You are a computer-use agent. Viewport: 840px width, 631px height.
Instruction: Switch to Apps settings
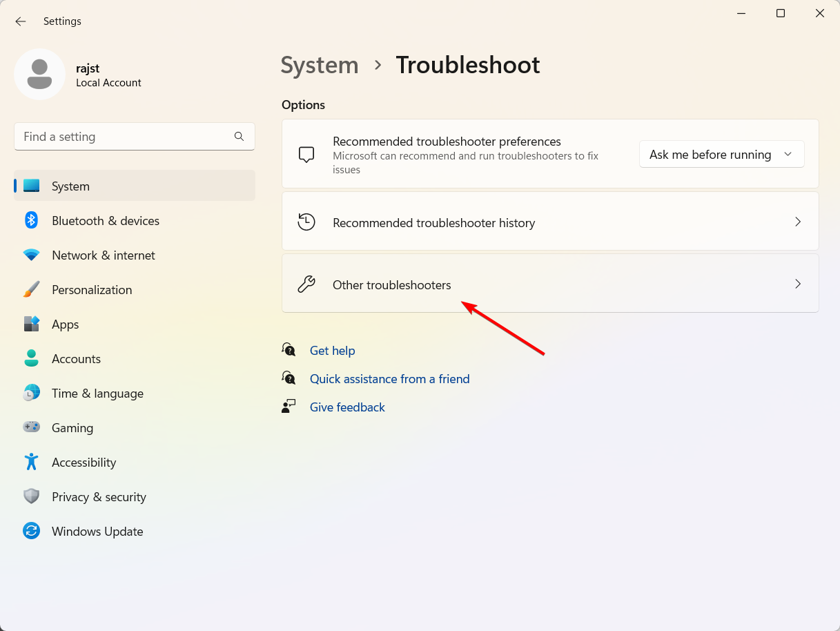(135, 324)
